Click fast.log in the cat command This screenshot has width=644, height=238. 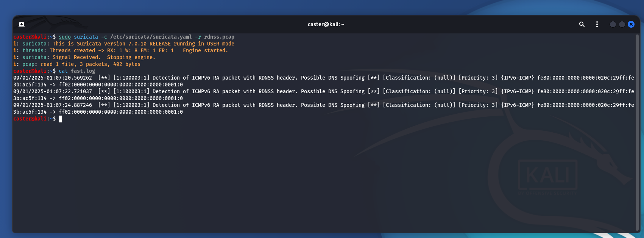pyautogui.click(x=83, y=71)
